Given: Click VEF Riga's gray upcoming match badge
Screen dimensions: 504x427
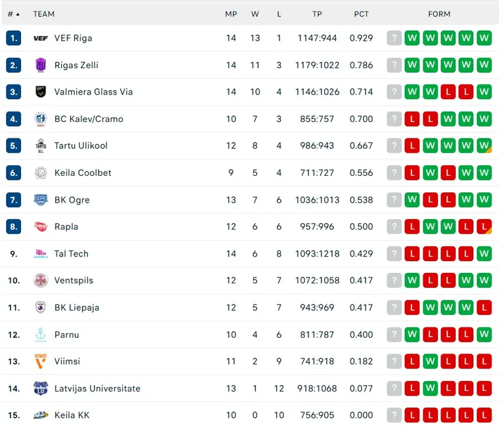Looking at the screenshot, I should (x=394, y=38).
